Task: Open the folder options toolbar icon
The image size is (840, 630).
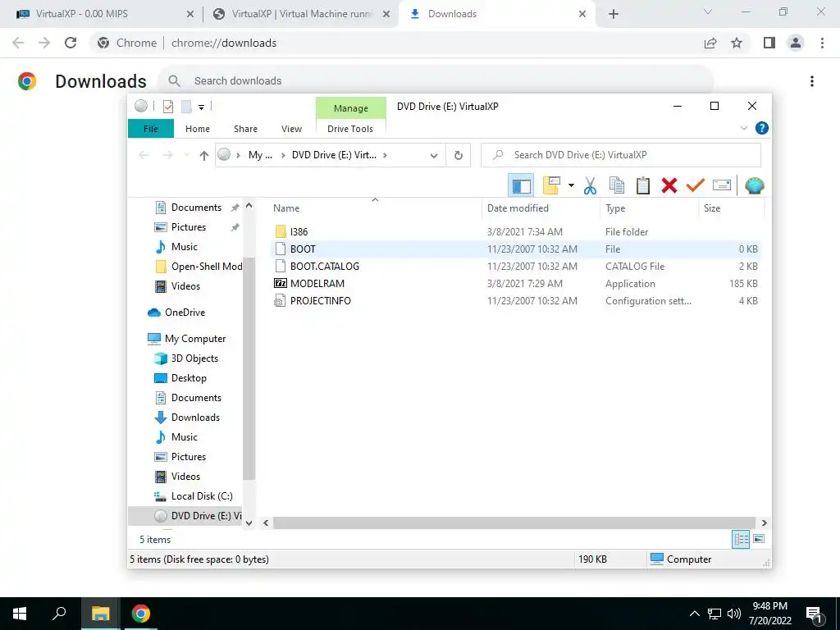Action: click(x=551, y=186)
